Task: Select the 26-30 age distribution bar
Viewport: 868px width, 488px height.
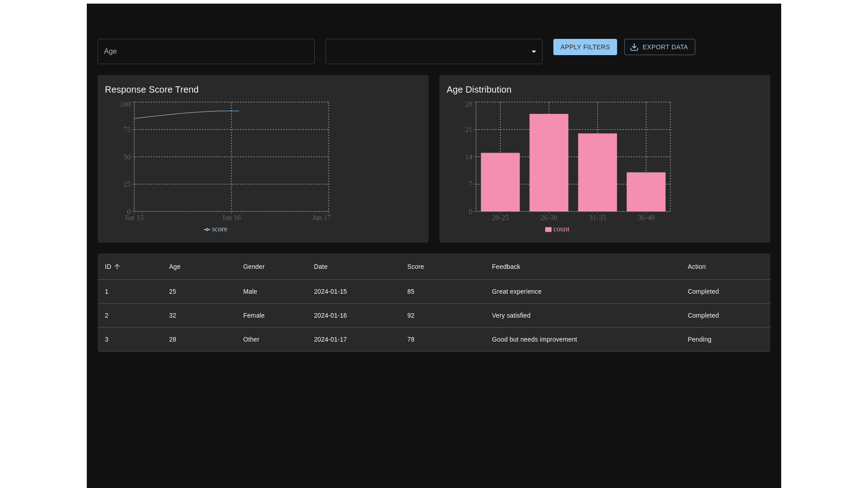Action: (549, 163)
